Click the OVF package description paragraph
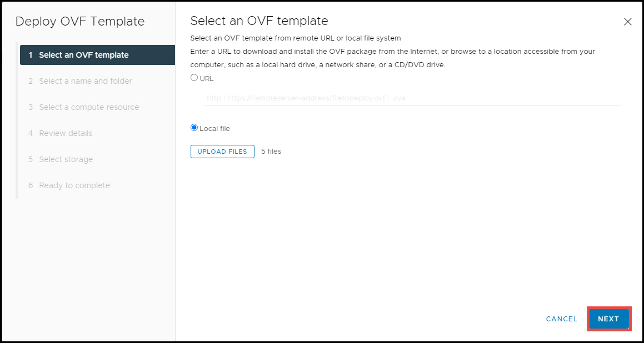This screenshot has width=644, height=343. click(x=393, y=58)
